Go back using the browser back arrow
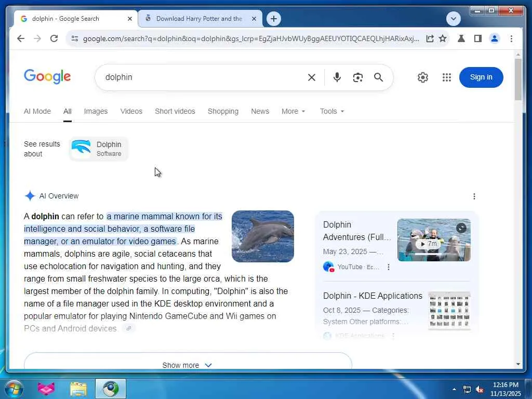The width and height of the screenshot is (532, 399). pos(21,38)
